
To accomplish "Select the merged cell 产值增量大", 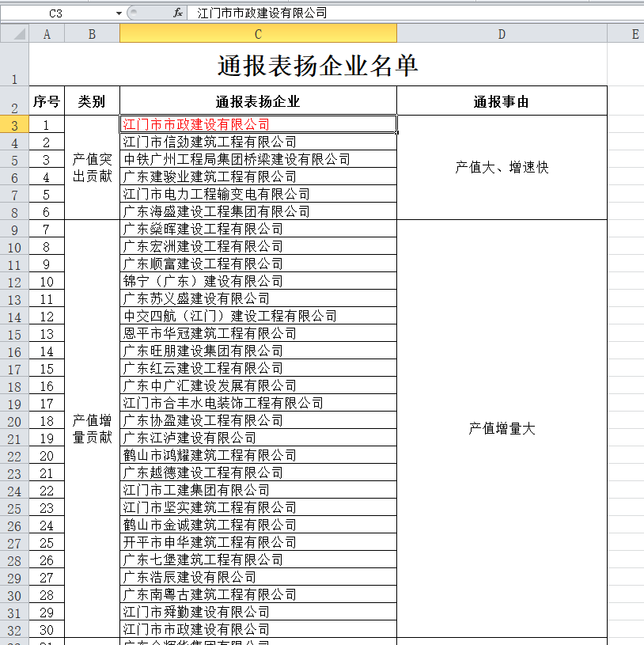I will (502, 428).
